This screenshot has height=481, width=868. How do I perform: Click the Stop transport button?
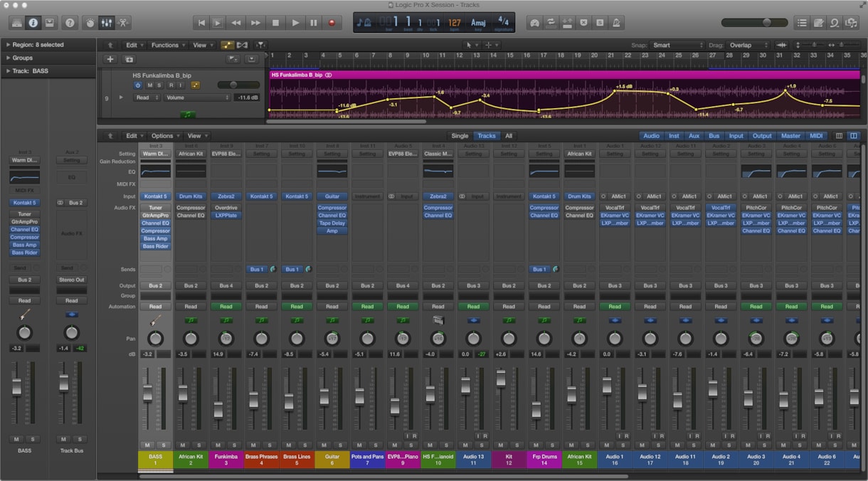pyautogui.click(x=276, y=23)
